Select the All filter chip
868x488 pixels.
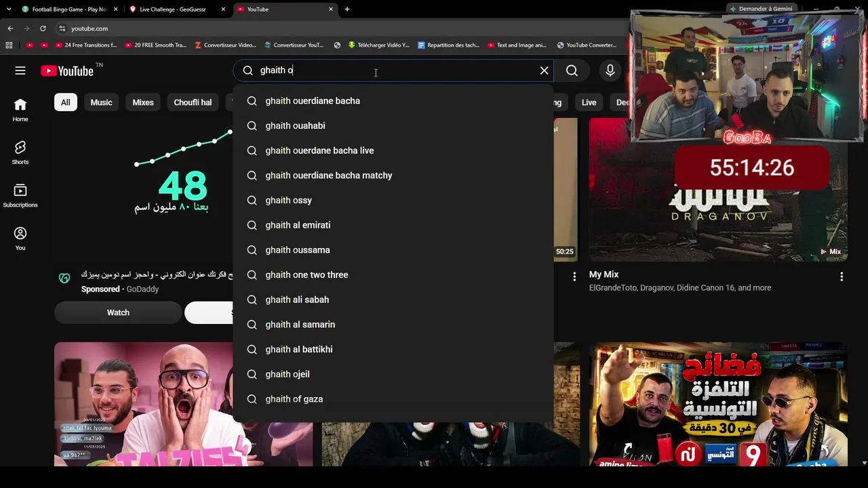pos(65,102)
